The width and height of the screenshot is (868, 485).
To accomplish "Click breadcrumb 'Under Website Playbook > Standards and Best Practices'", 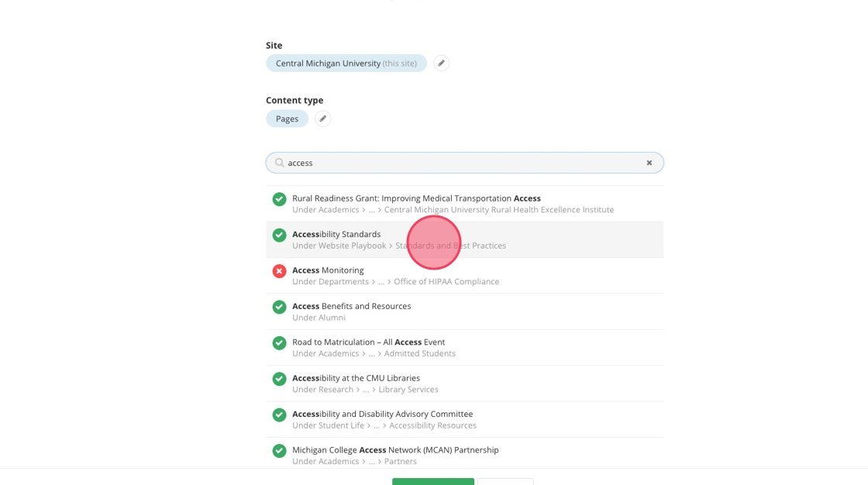I will 399,246.
